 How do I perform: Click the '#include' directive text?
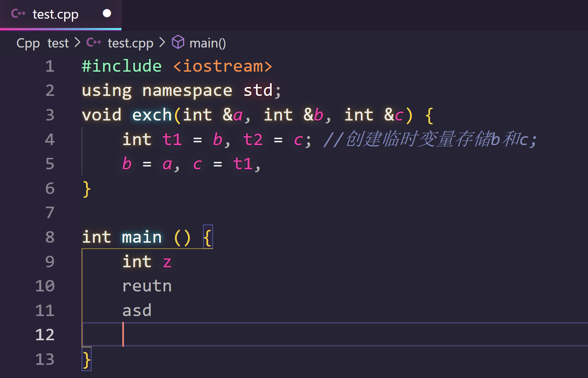tap(122, 66)
